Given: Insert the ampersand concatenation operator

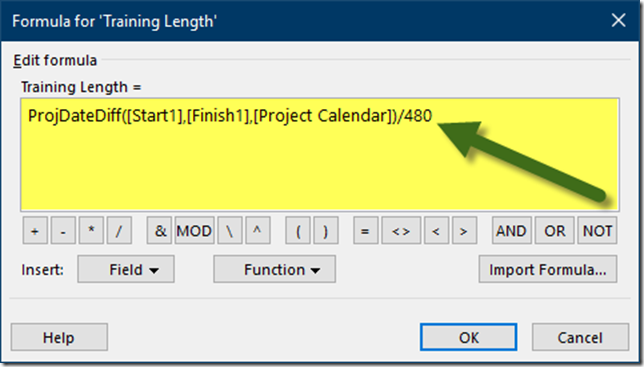Looking at the screenshot, I should point(160,231).
